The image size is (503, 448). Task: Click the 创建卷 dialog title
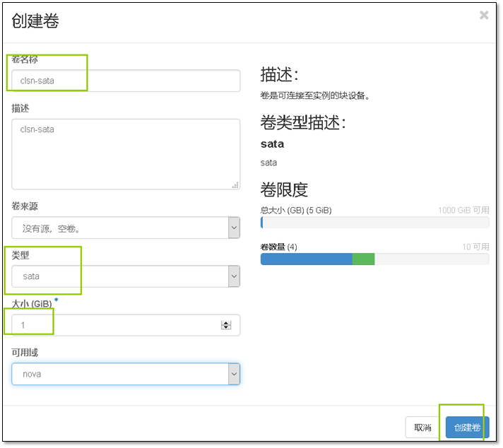tap(35, 21)
